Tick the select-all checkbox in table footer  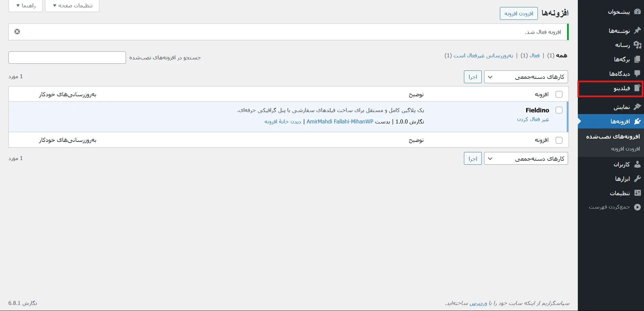(559, 140)
